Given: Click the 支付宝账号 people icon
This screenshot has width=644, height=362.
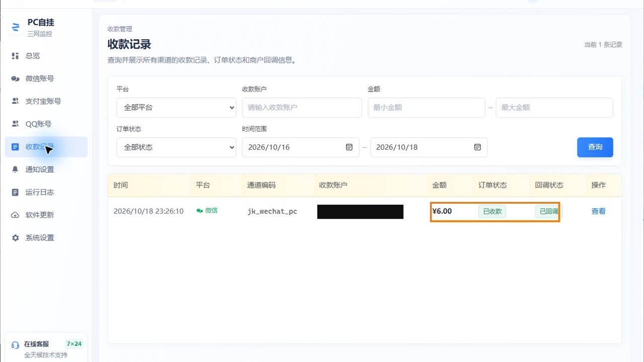Looking at the screenshot, I should coord(15,101).
